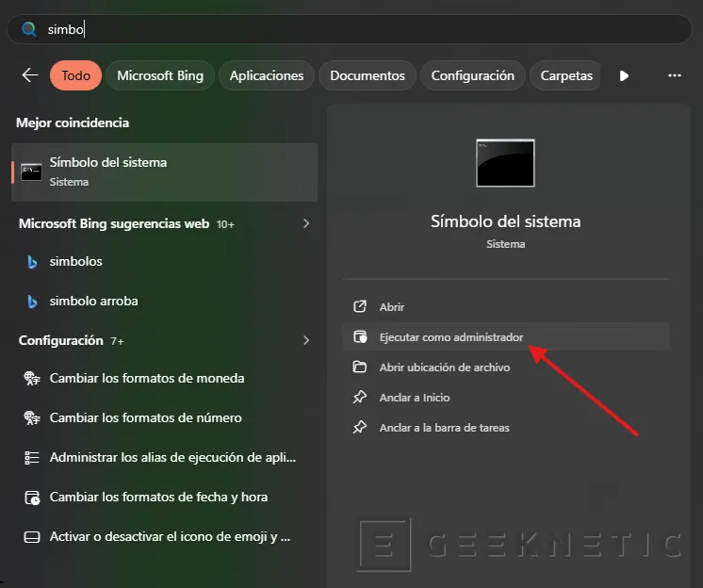
Task: Click the shield admin icon
Action: coord(360,336)
